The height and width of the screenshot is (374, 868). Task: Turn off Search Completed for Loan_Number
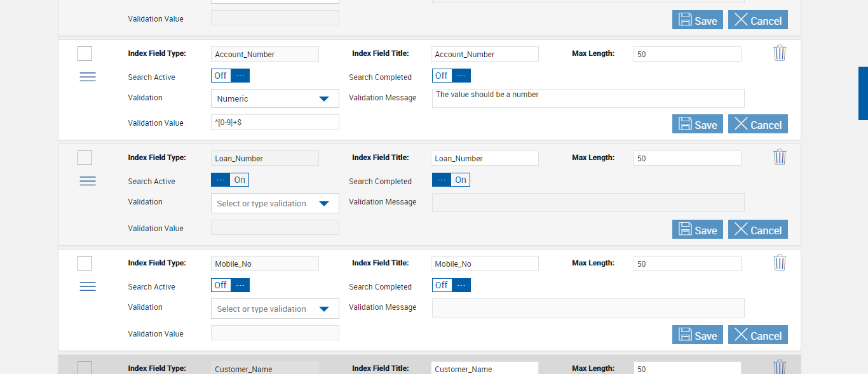pos(451,180)
